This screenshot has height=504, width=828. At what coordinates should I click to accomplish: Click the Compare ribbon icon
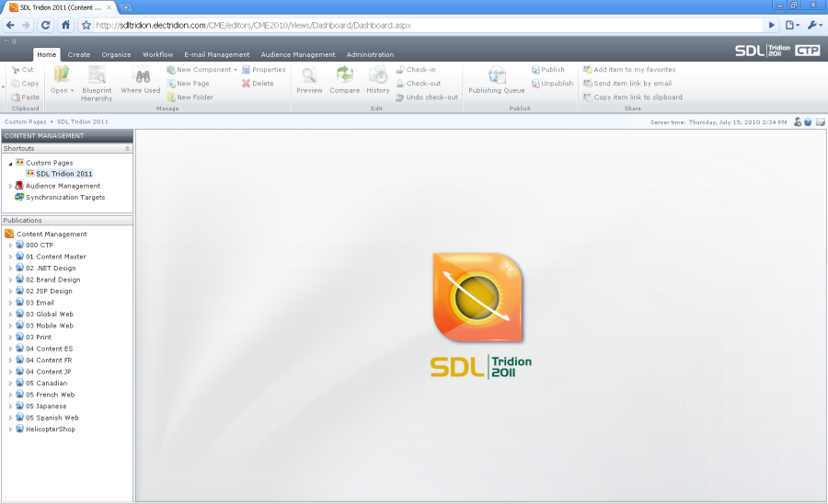(x=345, y=74)
